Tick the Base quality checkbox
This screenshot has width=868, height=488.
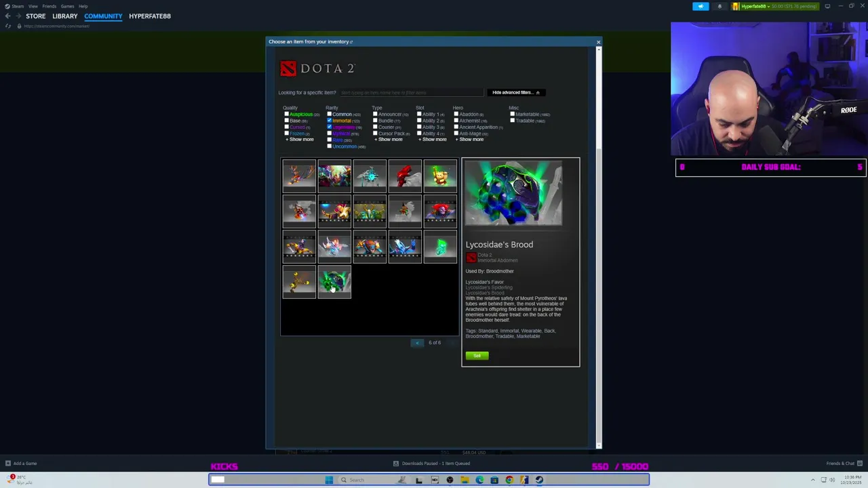coord(287,121)
